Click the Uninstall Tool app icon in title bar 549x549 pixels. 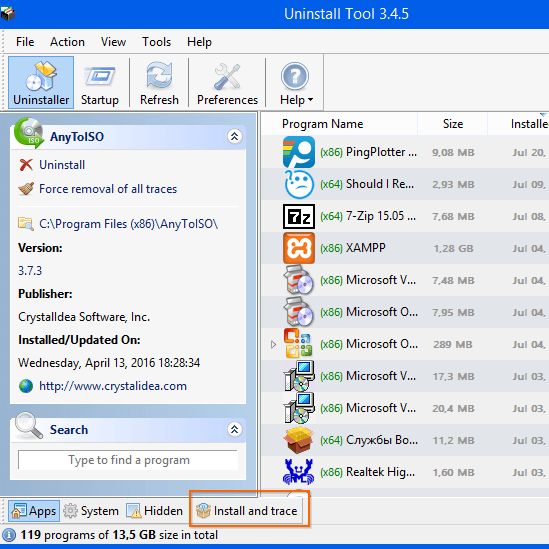click(x=8, y=14)
